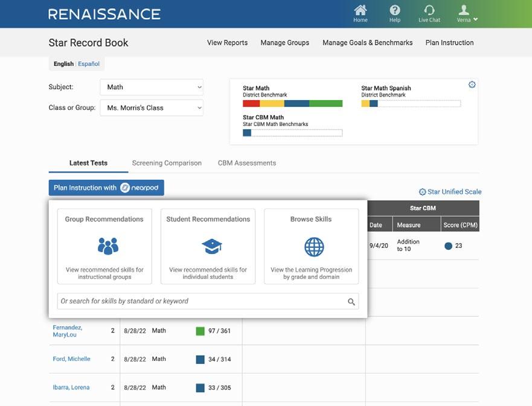This screenshot has width=532, height=406.
Task: Click the Star Record Book title
Action: point(88,43)
